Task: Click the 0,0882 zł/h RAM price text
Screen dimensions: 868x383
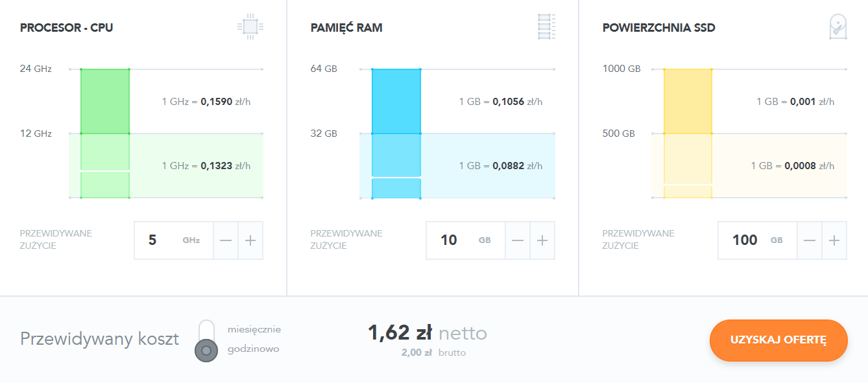Action: [x=501, y=166]
